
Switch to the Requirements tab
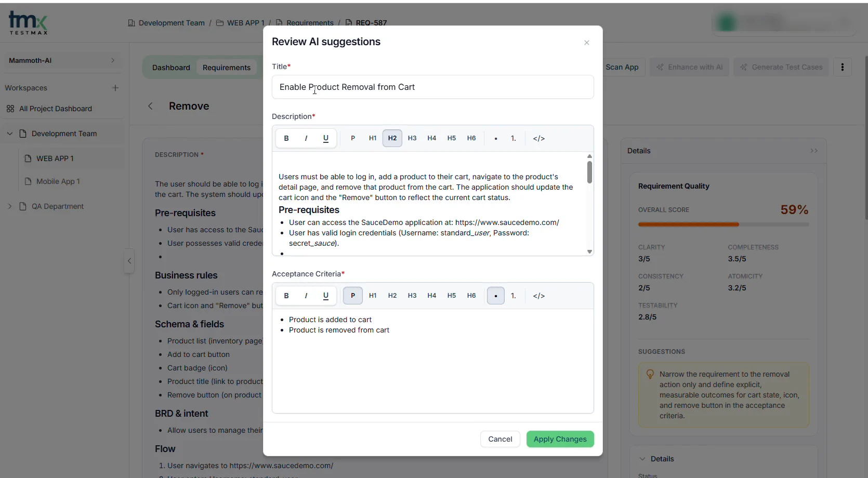[227, 68]
